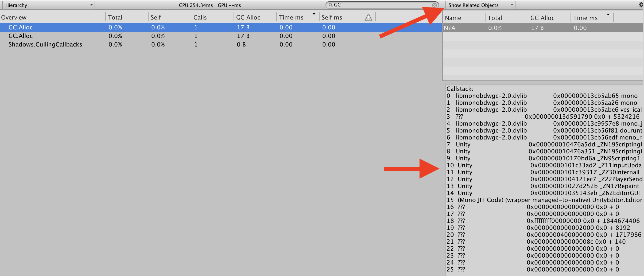644x276 pixels.
Task: Click the search magnifier icon
Action: pos(331,5)
